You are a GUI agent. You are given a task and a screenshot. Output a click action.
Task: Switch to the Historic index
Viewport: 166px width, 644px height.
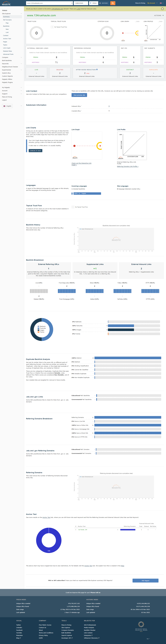[104, 3]
